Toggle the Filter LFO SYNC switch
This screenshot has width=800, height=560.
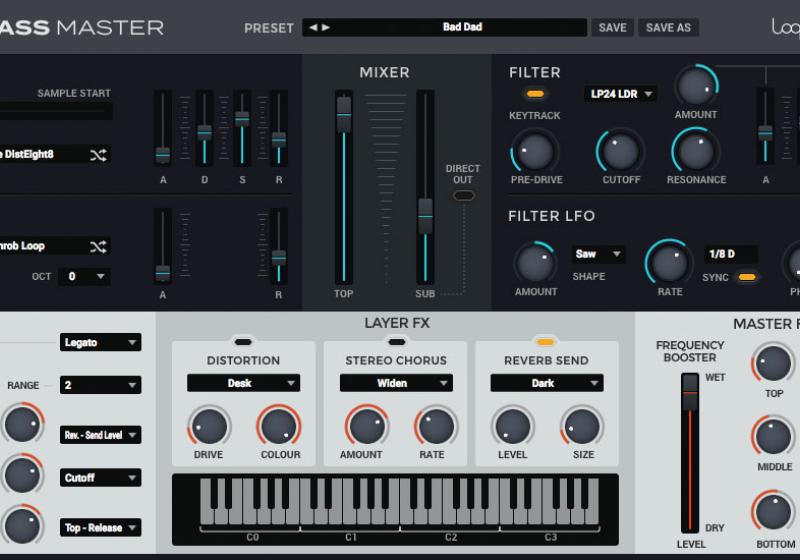747,277
